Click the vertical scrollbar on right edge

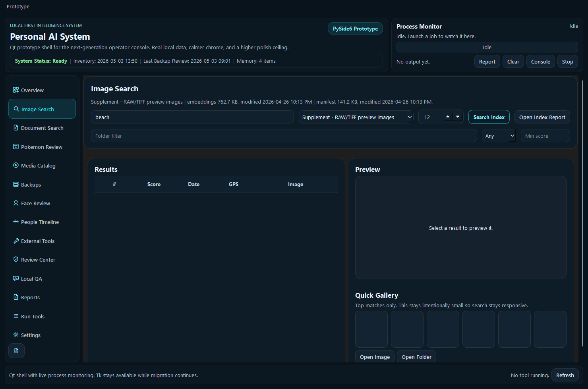pyautogui.click(x=582, y=214)
